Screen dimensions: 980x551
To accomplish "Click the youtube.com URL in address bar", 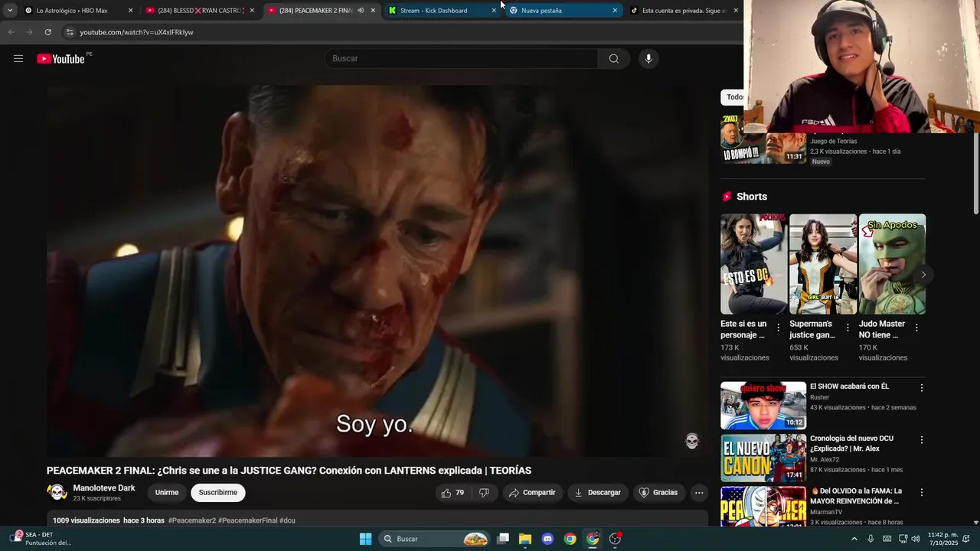I will click(136, 32).
